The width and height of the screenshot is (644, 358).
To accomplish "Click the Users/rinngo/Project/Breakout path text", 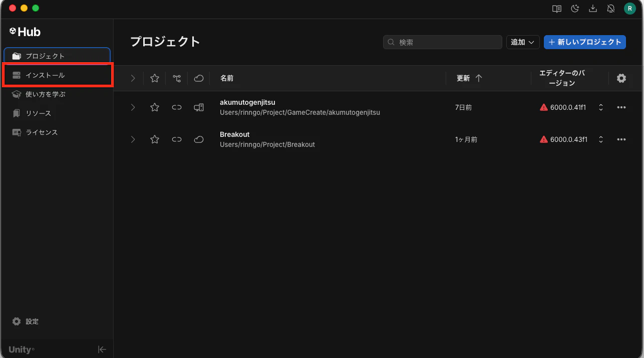I will tap(267, 144).
